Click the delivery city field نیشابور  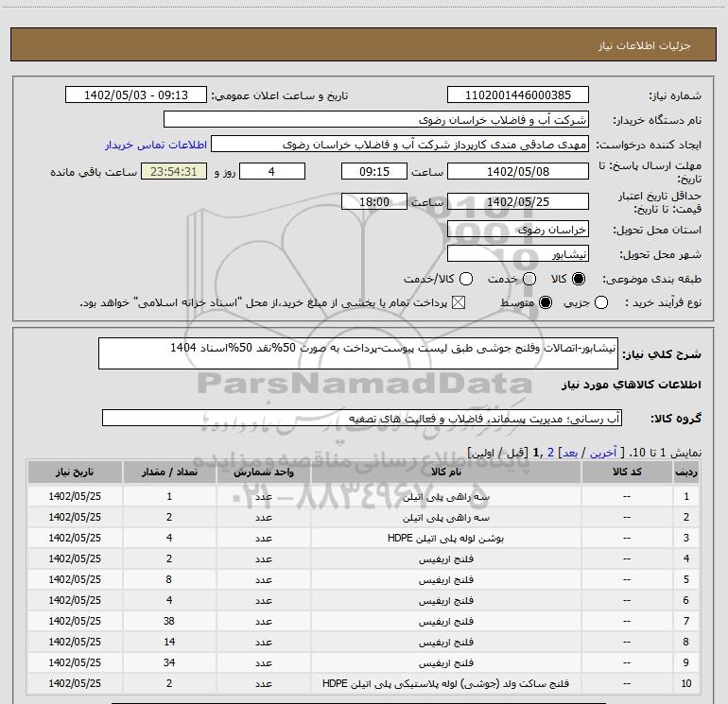(518, 254)
